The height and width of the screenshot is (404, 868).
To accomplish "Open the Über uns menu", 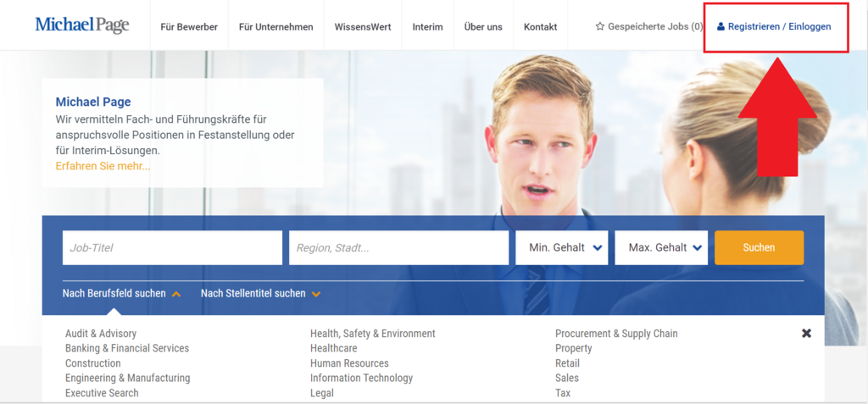I will 483,26.
